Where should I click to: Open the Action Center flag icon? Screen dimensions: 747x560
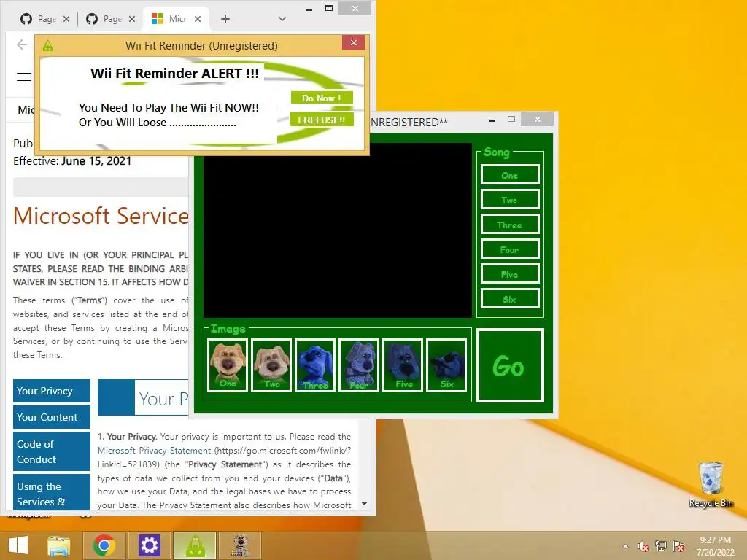678,546
